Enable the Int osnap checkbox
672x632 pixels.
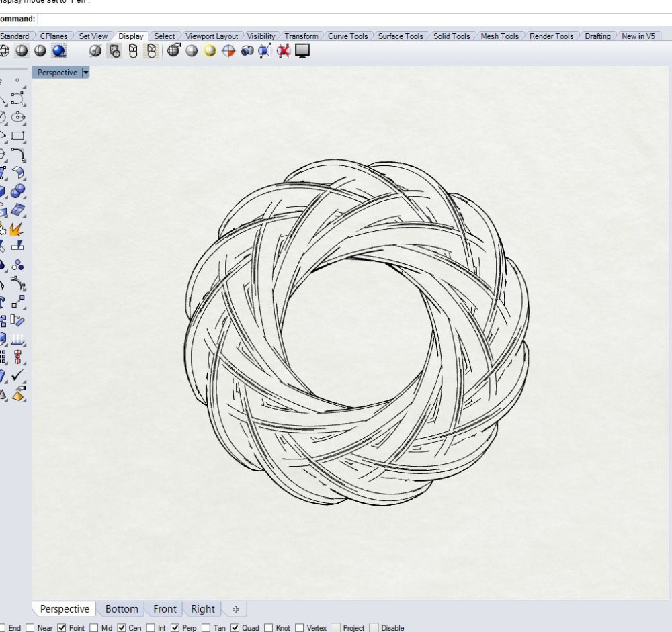[x=151, y=628]
